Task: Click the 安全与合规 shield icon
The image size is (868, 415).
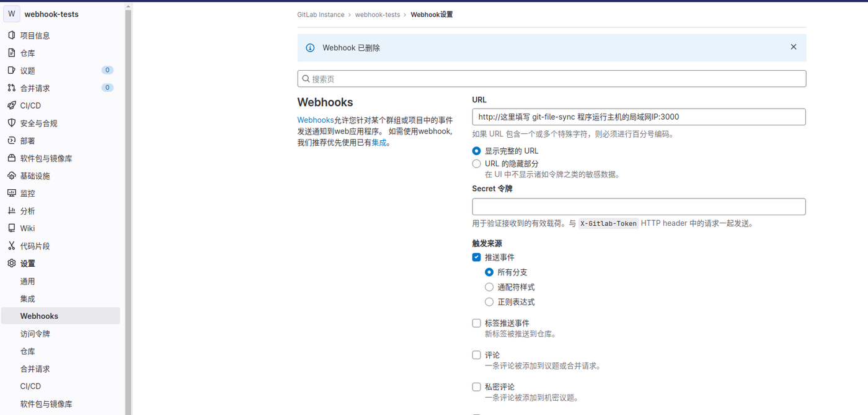Action: pos(12,123)
